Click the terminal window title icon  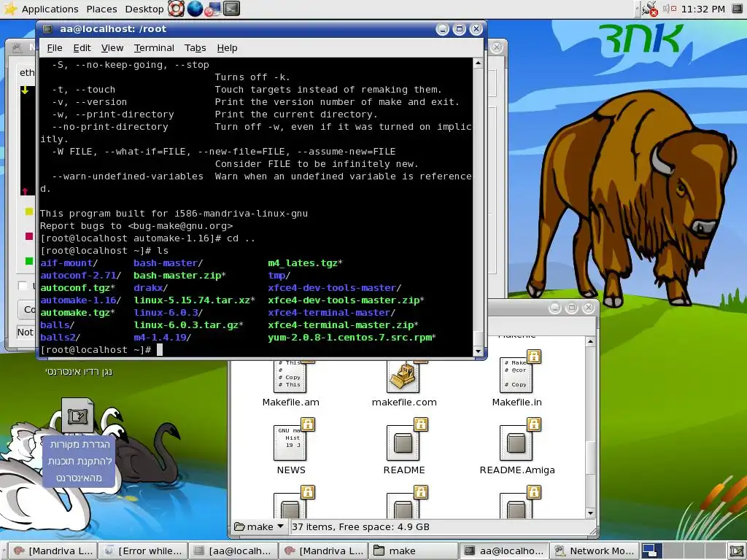[47, 29]
